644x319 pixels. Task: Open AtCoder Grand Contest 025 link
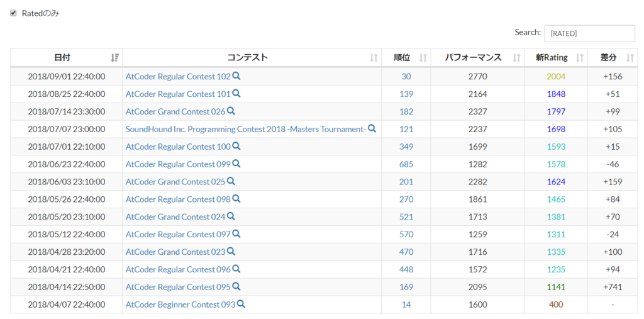(x=175, y=182)
